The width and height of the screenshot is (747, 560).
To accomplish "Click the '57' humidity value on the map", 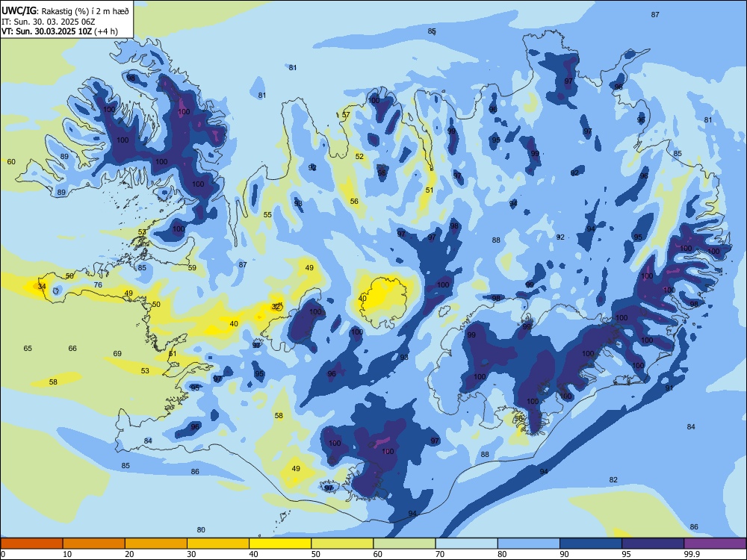I will (346, 115).
